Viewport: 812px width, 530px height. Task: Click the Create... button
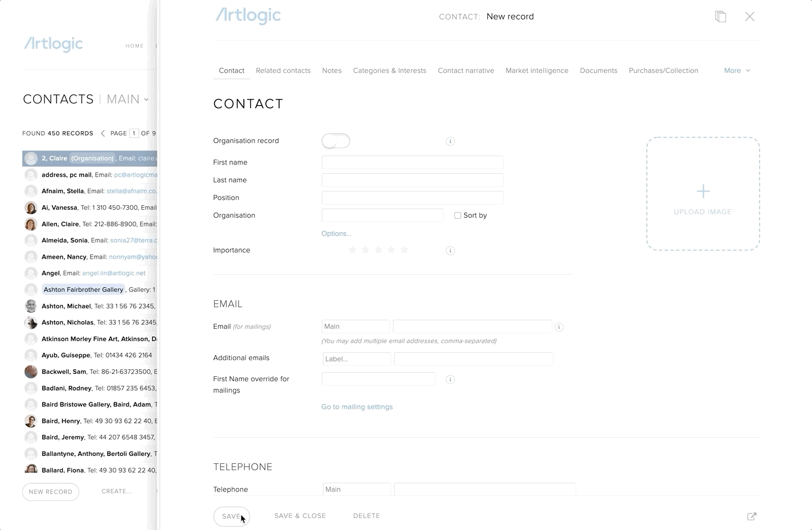click(117, 491)
